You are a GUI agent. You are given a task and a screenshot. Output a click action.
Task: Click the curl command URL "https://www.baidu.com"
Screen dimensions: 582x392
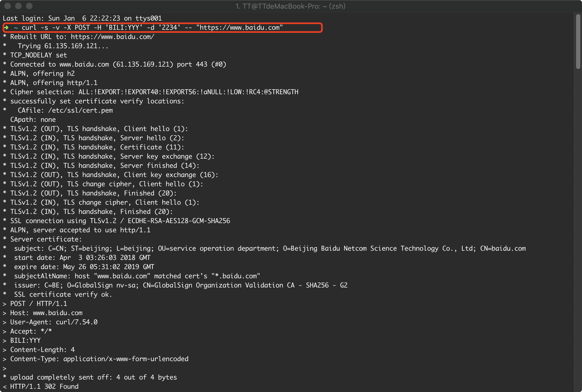click(240, 28)
